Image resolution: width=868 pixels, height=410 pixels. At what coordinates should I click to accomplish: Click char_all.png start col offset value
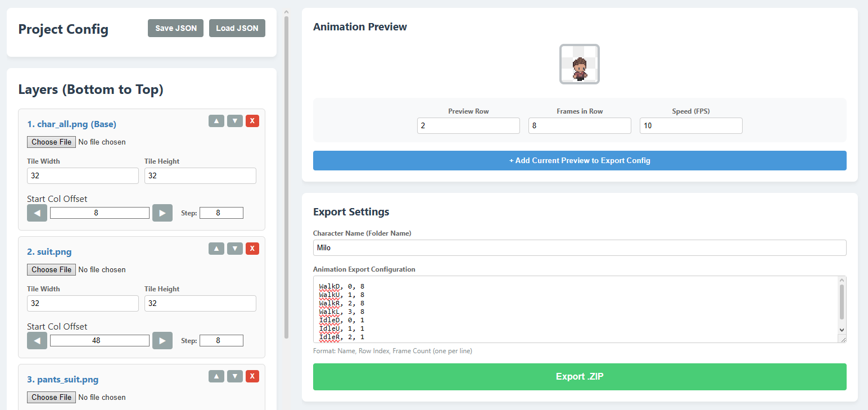[100, 213]
